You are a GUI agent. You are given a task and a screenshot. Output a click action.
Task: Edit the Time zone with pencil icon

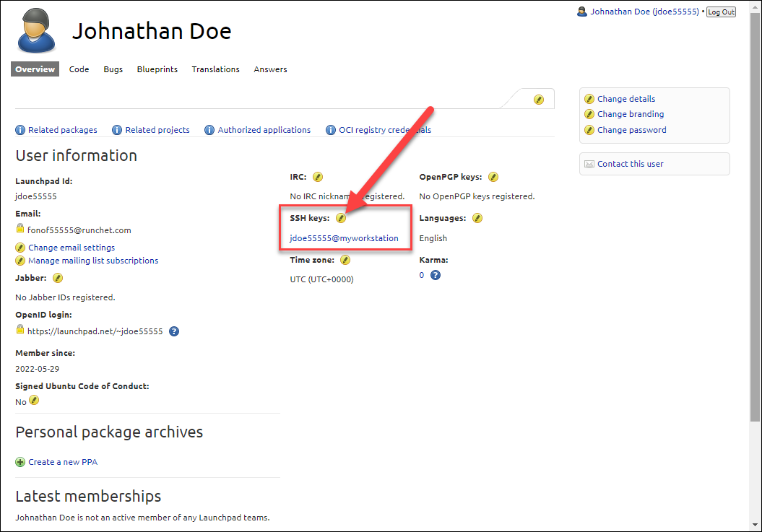pos(345,260)
